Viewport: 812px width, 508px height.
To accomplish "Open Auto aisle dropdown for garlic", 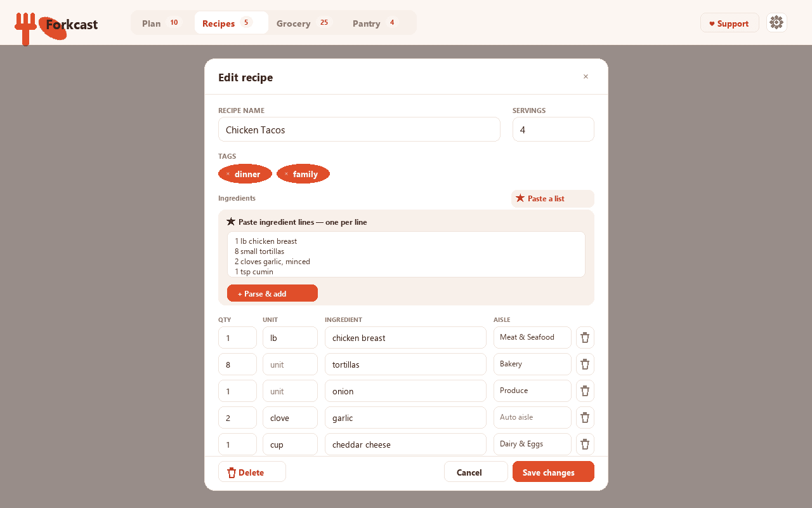I will (532, 417).
